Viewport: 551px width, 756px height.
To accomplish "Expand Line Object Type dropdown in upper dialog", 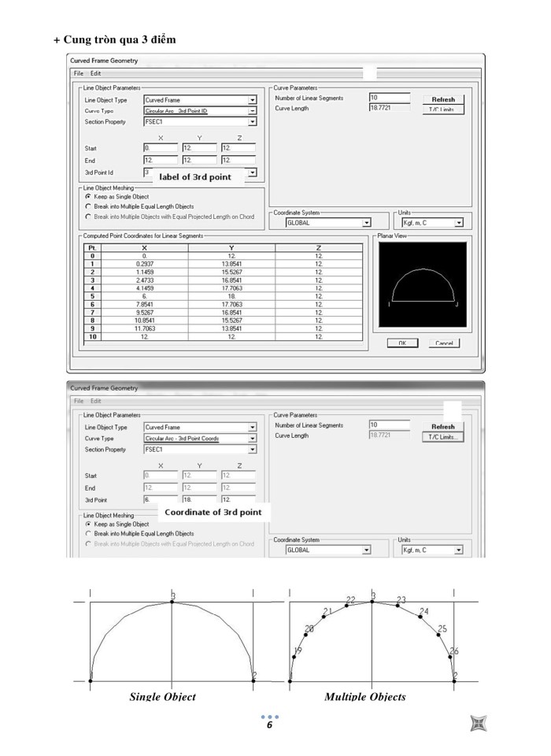I will click(253, 101).
